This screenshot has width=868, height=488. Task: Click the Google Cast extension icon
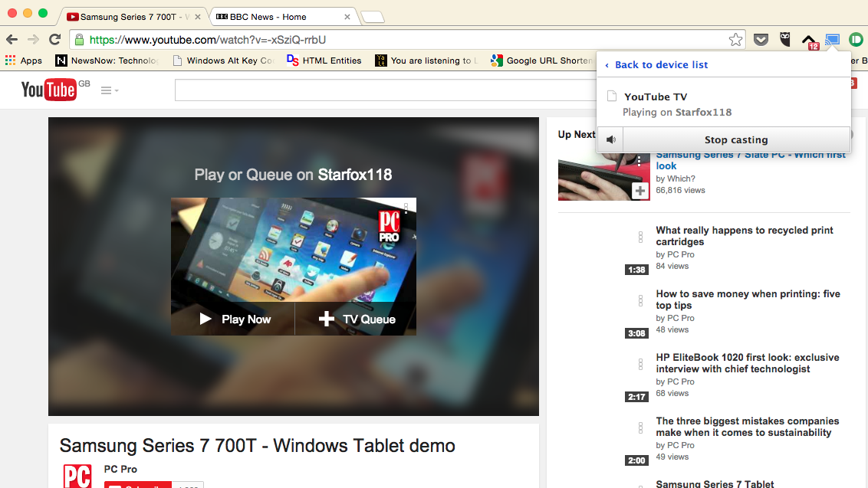[832, 39]
